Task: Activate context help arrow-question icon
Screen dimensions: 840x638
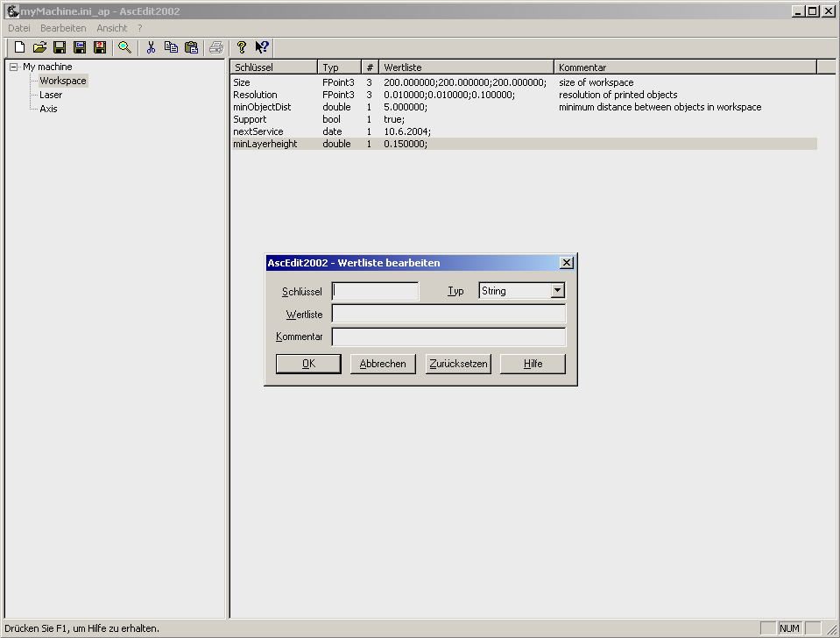Action: click(262, 47)
